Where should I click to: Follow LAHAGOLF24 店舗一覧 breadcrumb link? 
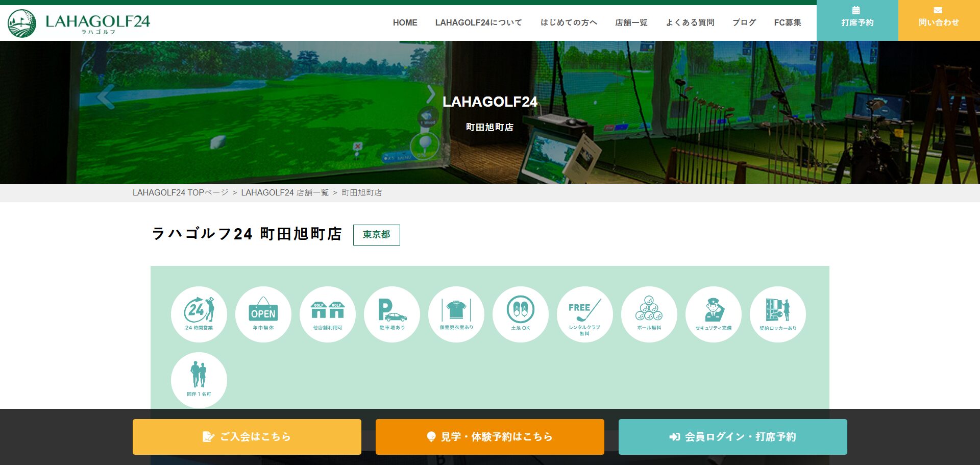[285, 192]
